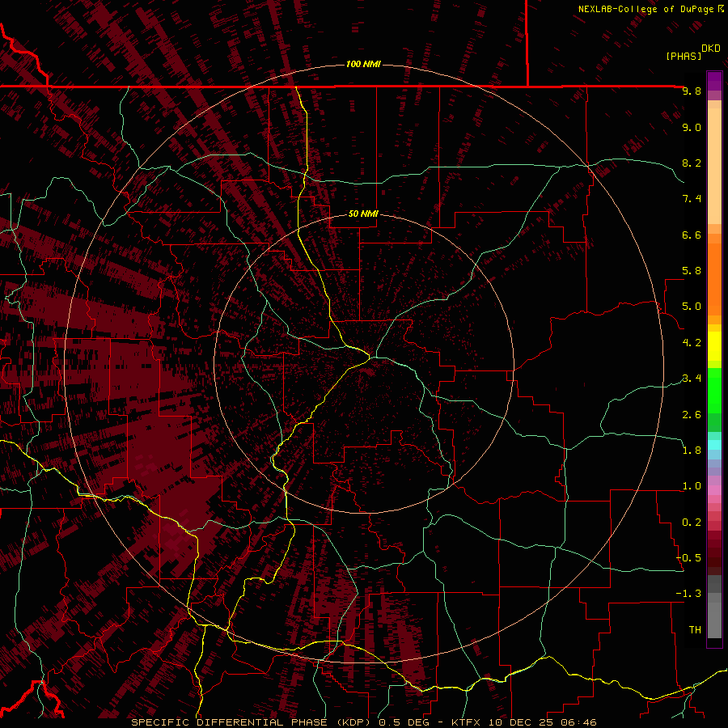
Task: Pick the pink color bar segment
Action: [x=714, y=490]
